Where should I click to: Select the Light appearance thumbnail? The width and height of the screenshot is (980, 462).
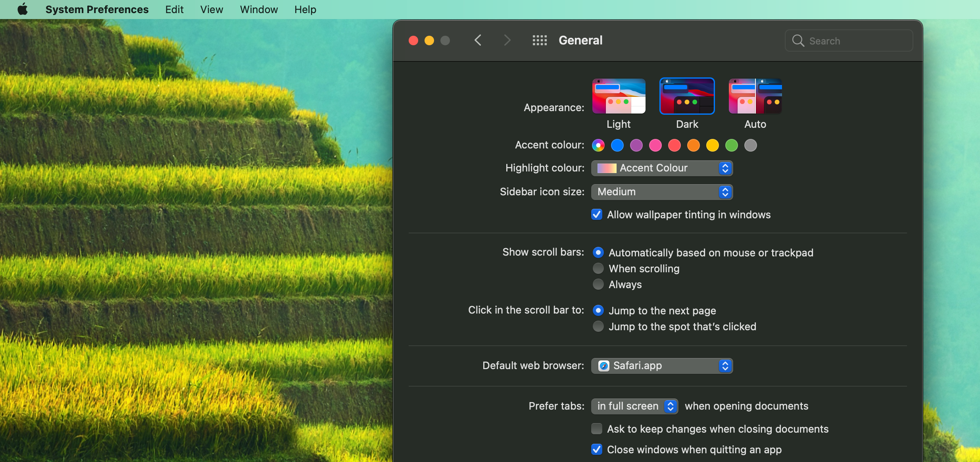[x=619, y=96]
